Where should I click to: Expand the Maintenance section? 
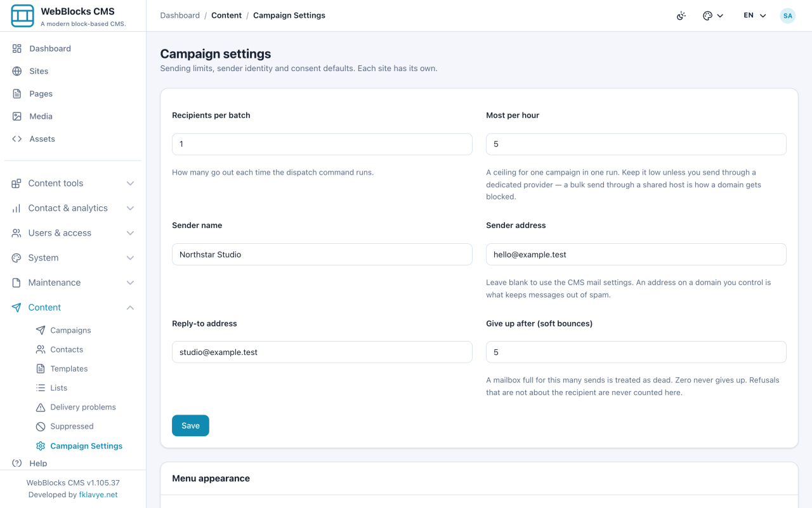pyautogui.click(x=73, y=282)
